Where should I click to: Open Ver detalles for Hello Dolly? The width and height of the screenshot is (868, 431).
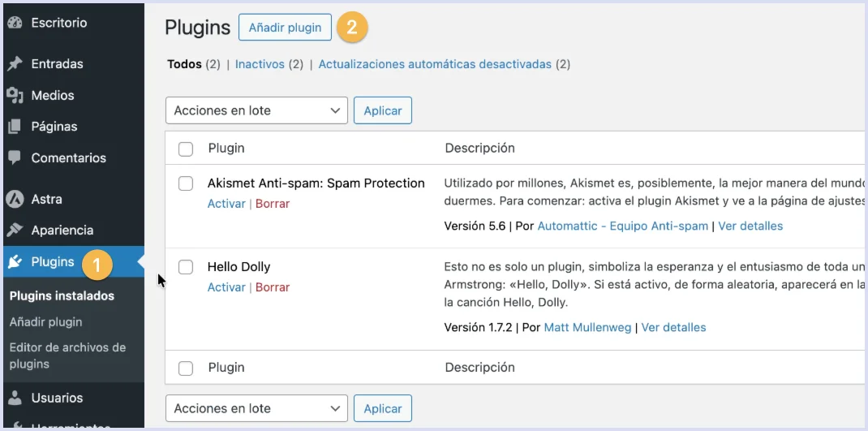(x=673, y=327)
